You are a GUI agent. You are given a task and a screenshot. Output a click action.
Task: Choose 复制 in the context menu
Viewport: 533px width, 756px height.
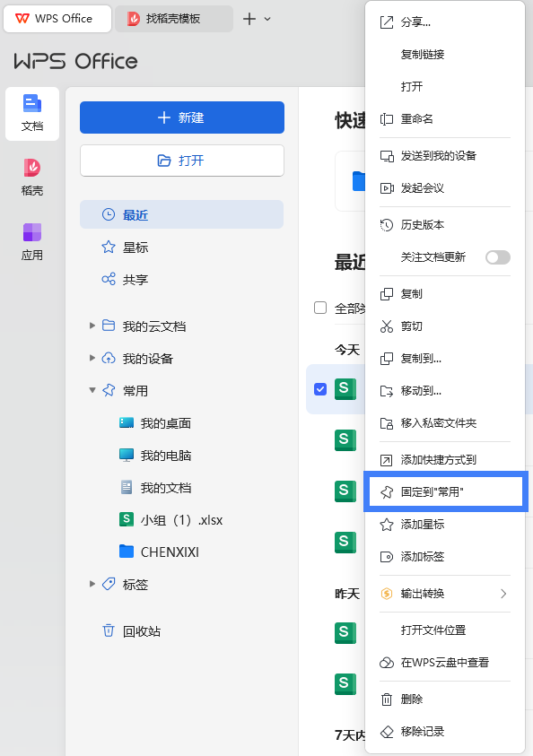click(445, 294)
